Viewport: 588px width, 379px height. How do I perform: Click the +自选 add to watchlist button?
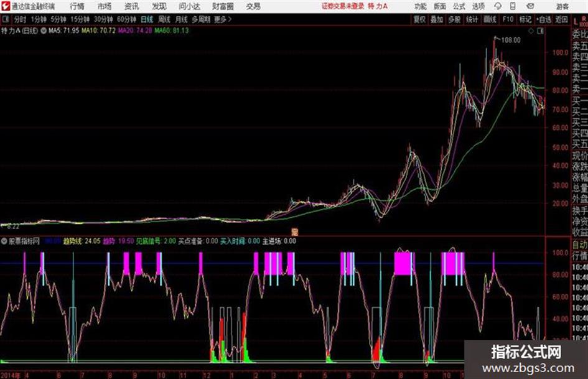coord(544,19)
